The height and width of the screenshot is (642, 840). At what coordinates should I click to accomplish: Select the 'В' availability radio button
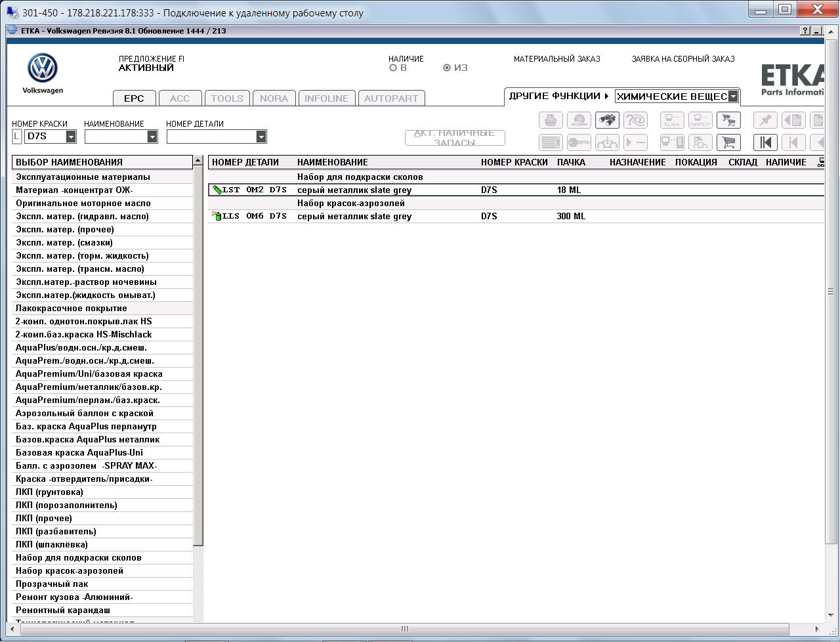[x=393, y=68]
